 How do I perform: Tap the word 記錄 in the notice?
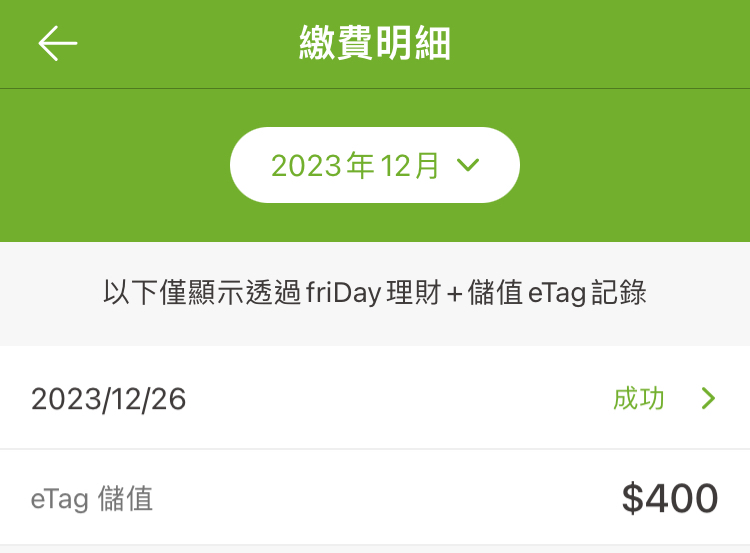pos(620,293)
